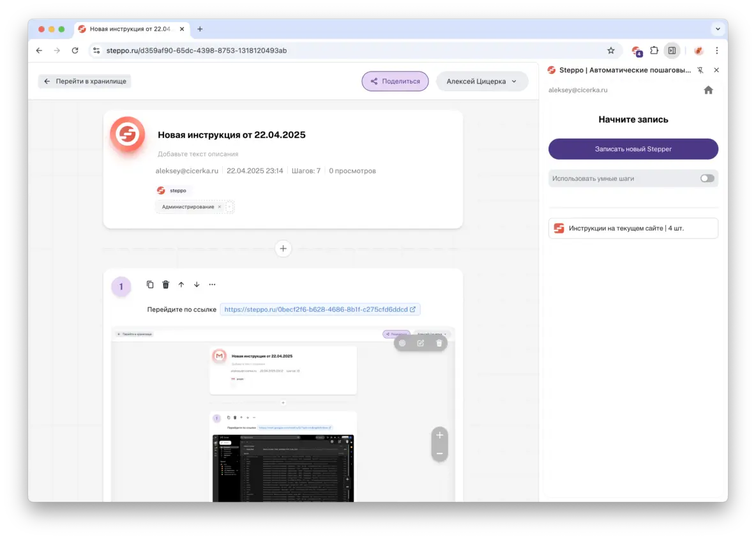This screenshot has width=756, height=539.
Task: Move step 1 up
Action: point(181,284)
